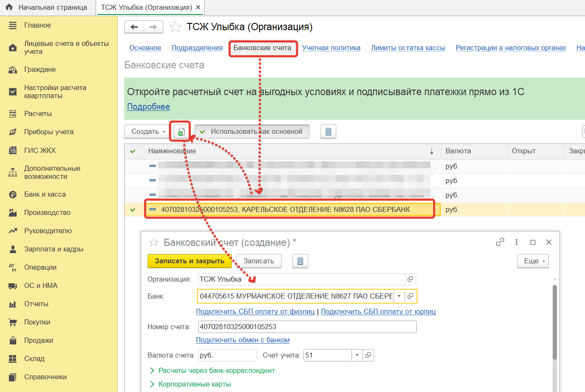Open the Производство section icon

tap(13, 213)
